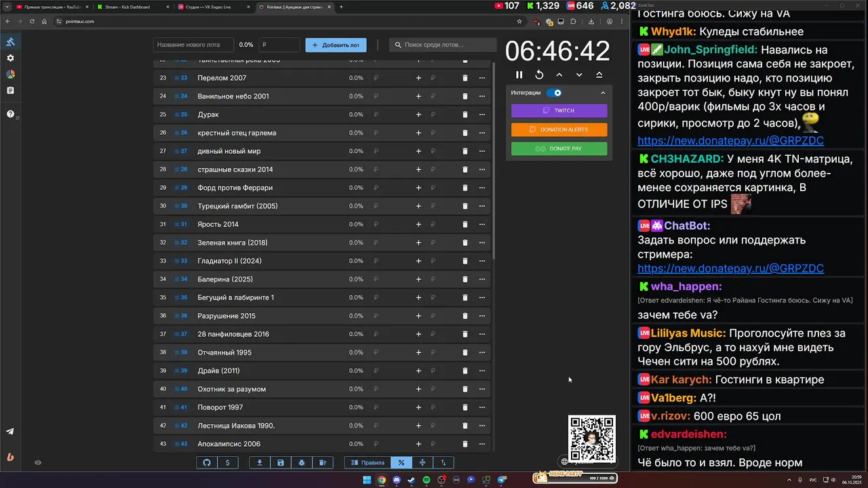Click the save floppy icon in bottom toolbar
This screenshot has width=868, height=488.
click(281, 462)
